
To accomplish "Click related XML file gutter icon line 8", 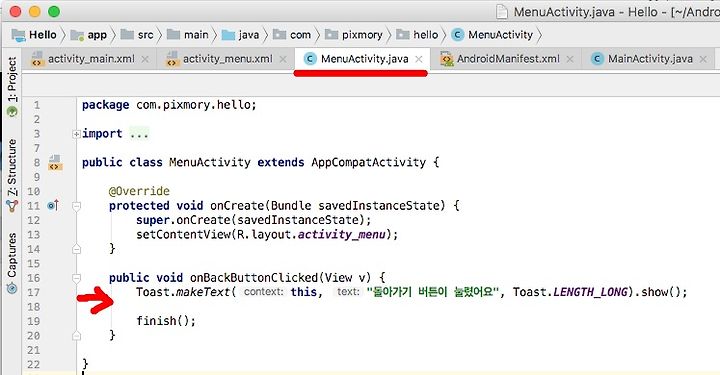I will [55, 162].
